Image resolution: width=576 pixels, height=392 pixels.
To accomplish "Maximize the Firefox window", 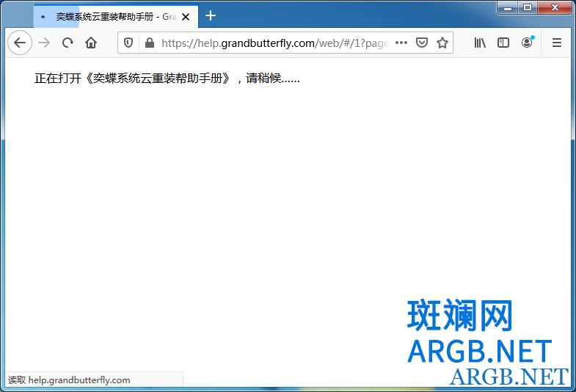I will [528, 8].
